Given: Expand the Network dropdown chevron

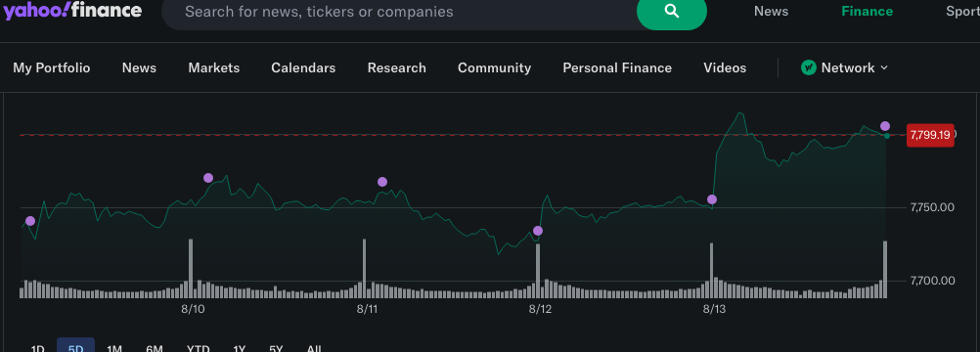Looking at the screenshot, I should (884, 67).
